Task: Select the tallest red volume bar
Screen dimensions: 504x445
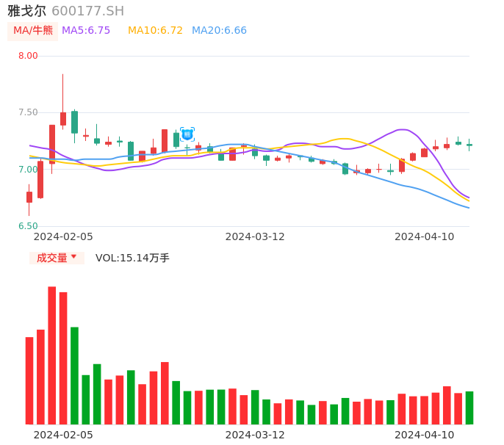Action: (x=52, y=355)
